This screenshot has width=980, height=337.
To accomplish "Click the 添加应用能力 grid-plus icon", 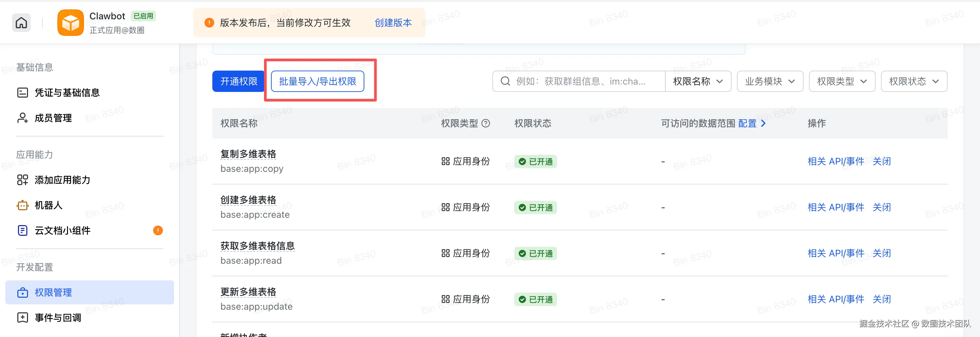I will [22, 180].
